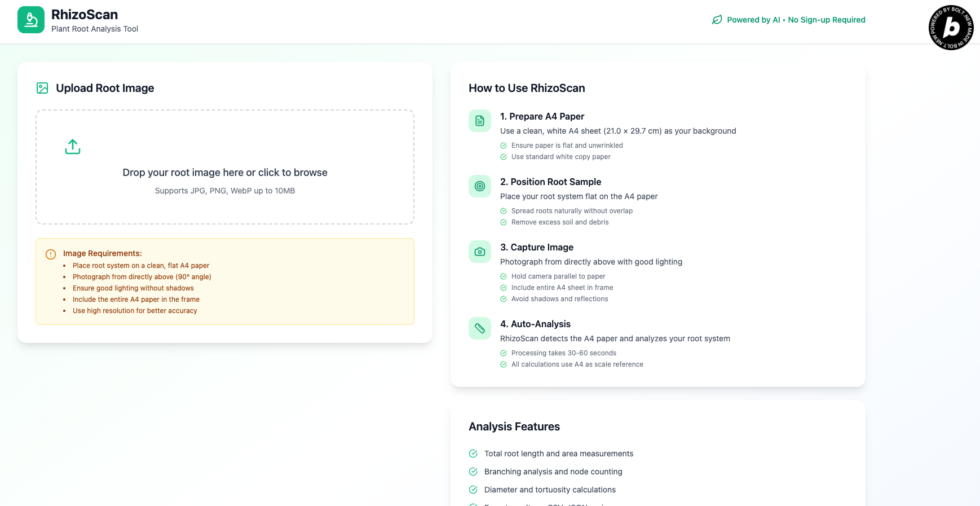Click 'All calculations use A4 as scale reference'
Viewport: 980px width, 506px height.
577,364
